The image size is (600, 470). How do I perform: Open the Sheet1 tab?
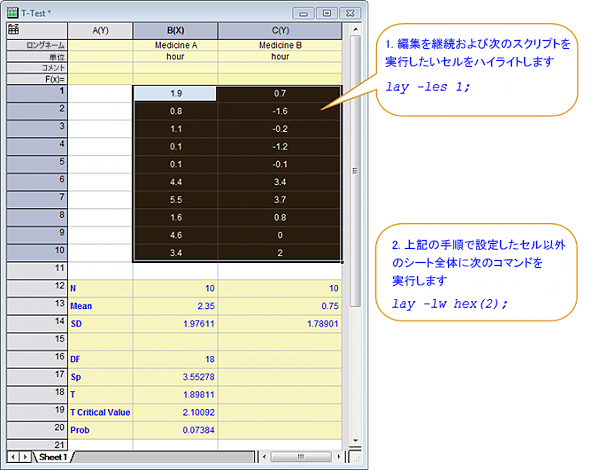pos(53,457)
